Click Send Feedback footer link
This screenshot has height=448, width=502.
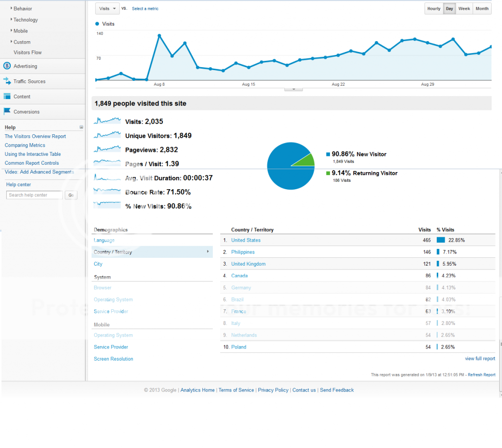click(x=337, y=390)
